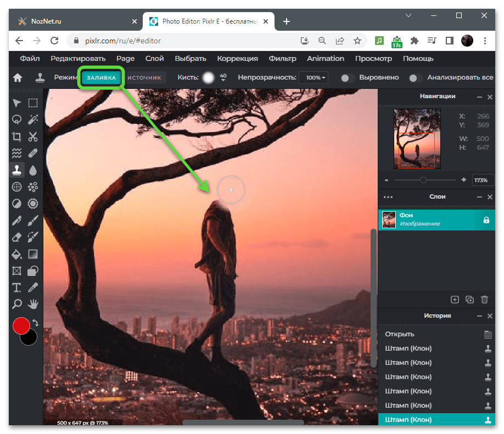Choose the Paint Bucket fill tool
The image size is (504, 434).
coord(17,254)
